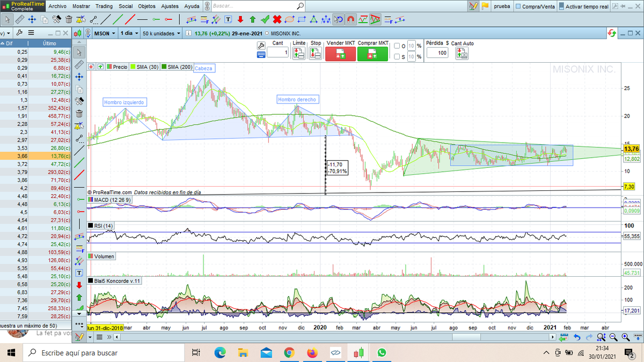Select the red X cross marker tool
This screenshot has width=644, height=362.
click(277, 19)
